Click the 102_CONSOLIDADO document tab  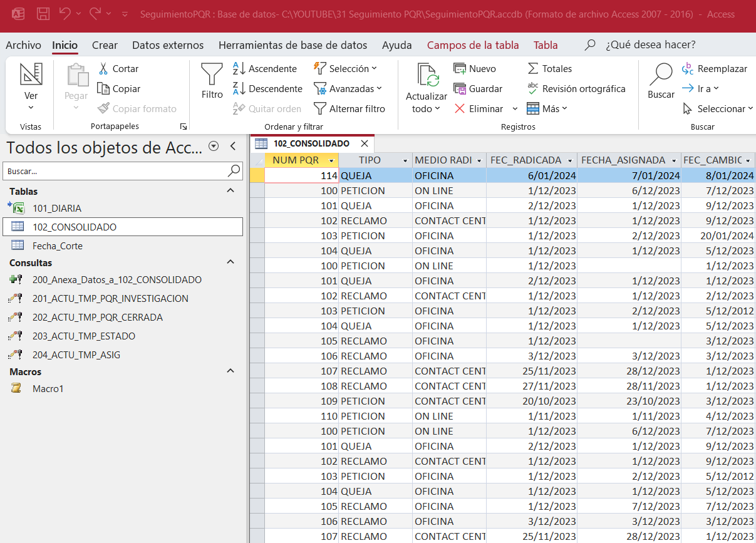pyautogui.click(x=311, y=143)
